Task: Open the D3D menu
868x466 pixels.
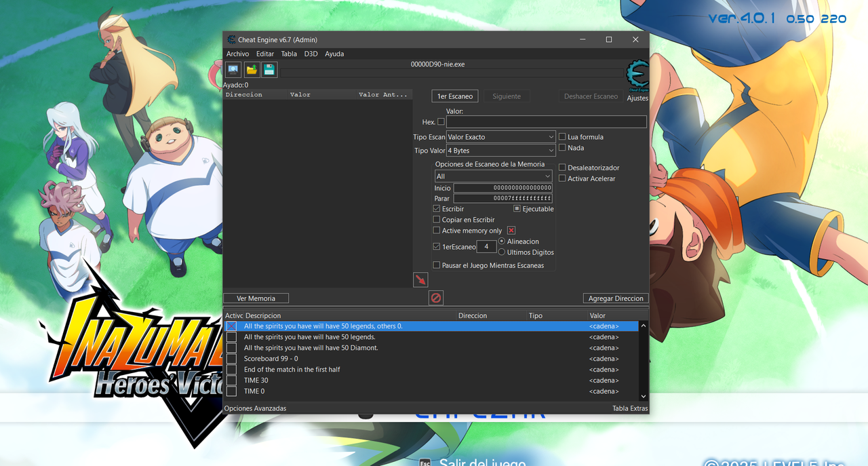Action: pyautogui.click(x=311, y=54)
